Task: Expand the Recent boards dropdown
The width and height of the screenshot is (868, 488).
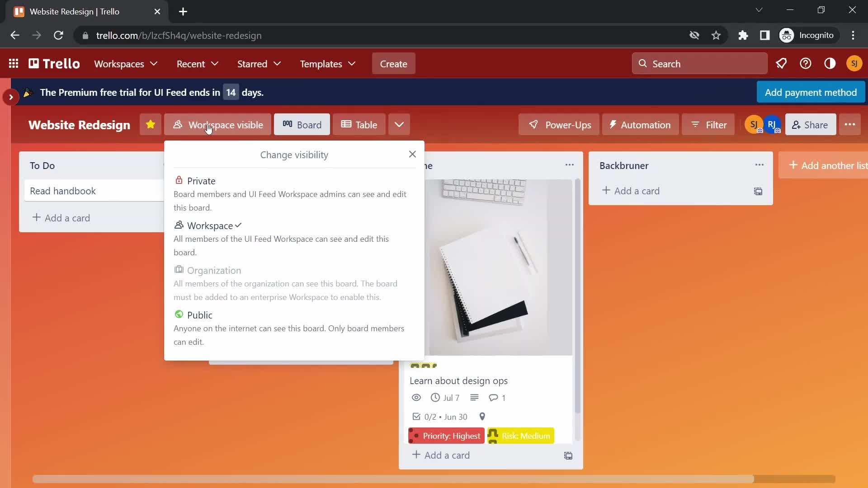Action: (x=198, y=64)
